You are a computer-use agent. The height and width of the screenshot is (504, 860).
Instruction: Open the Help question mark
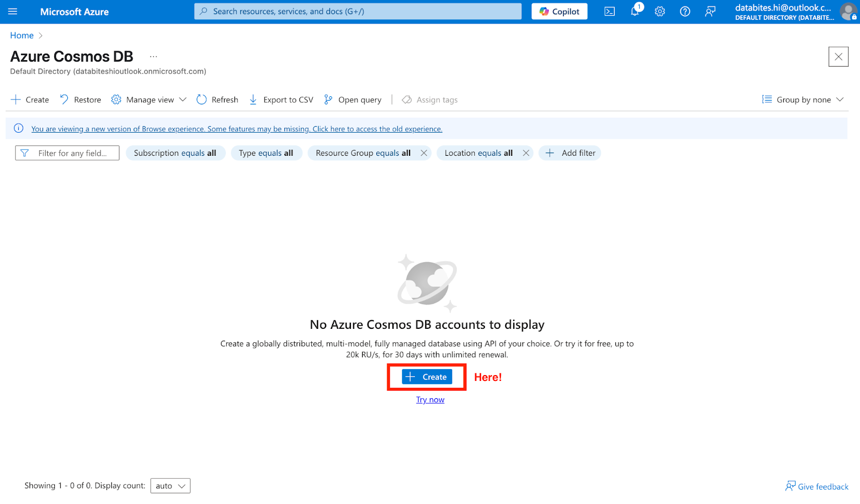pyautogui.click(x=685, y=11)
